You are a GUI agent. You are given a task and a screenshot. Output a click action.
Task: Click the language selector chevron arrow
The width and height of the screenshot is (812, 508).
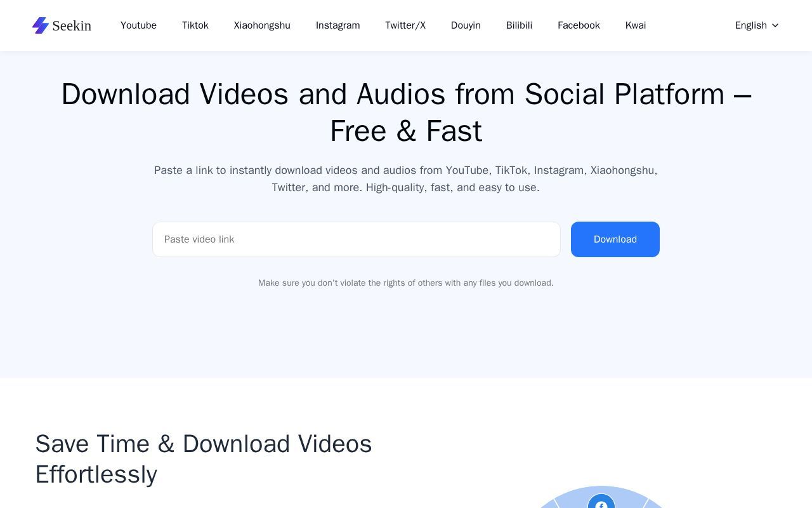pyautogui.click(x=775, y=25)
